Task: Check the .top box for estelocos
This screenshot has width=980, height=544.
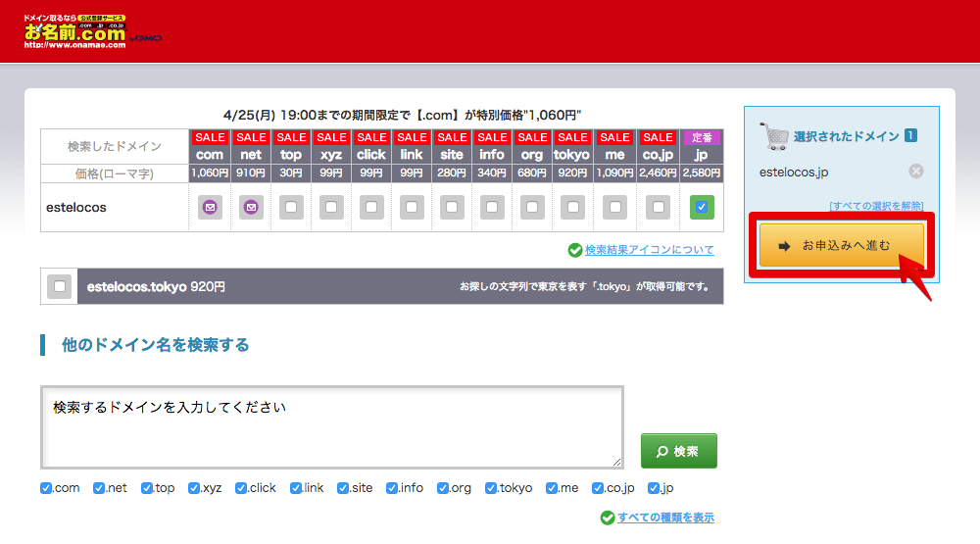Action: coord(291,207)
